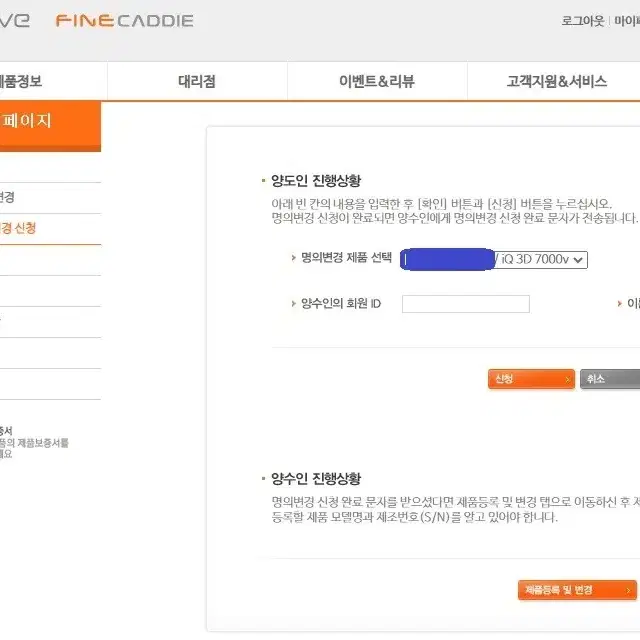
Task: Click the dropdown arrow next to iQ 3D 7000v
Action: pos(578,260)
